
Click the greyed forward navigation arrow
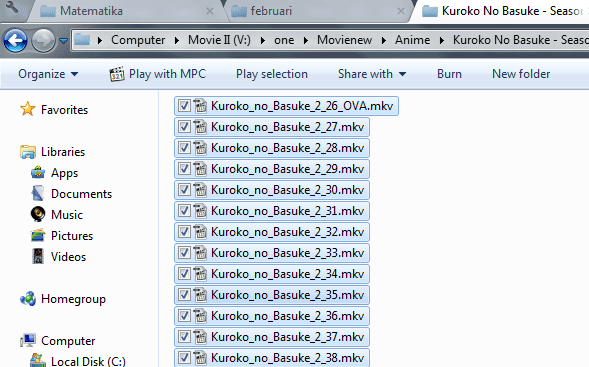pyautogui.click(x=43, y=40)
